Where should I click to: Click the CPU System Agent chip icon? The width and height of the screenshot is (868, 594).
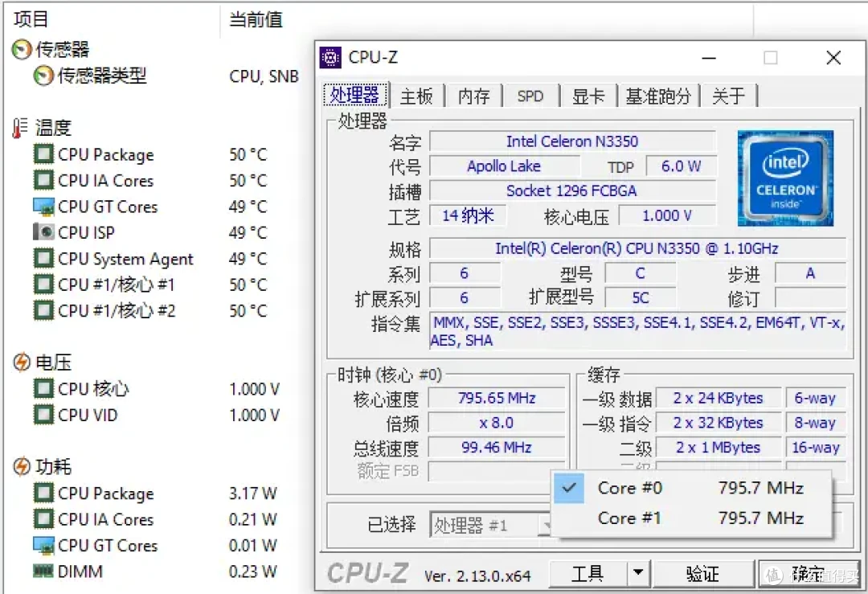43,258
